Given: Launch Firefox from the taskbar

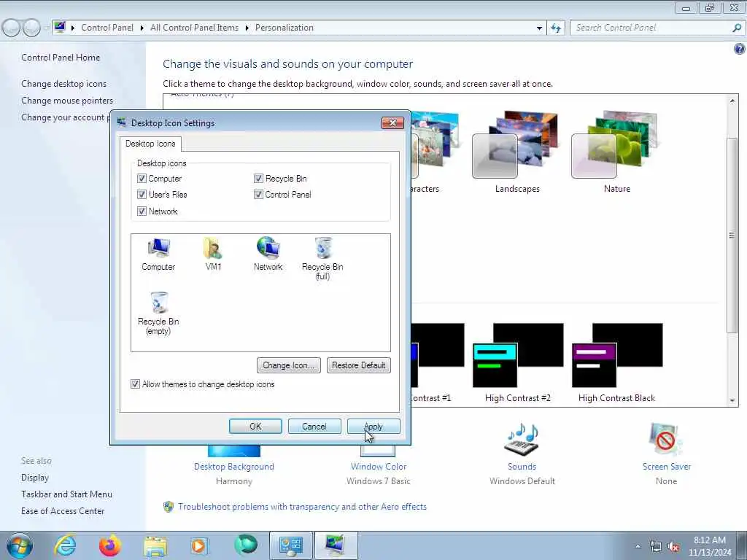Looking at the screenshot, I should [x=109, y=545].
